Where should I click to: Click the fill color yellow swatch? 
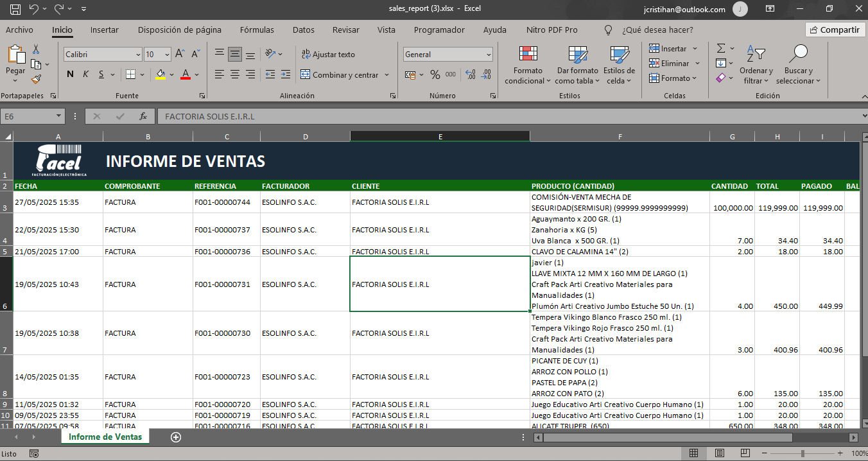click(x=161, y=74)
